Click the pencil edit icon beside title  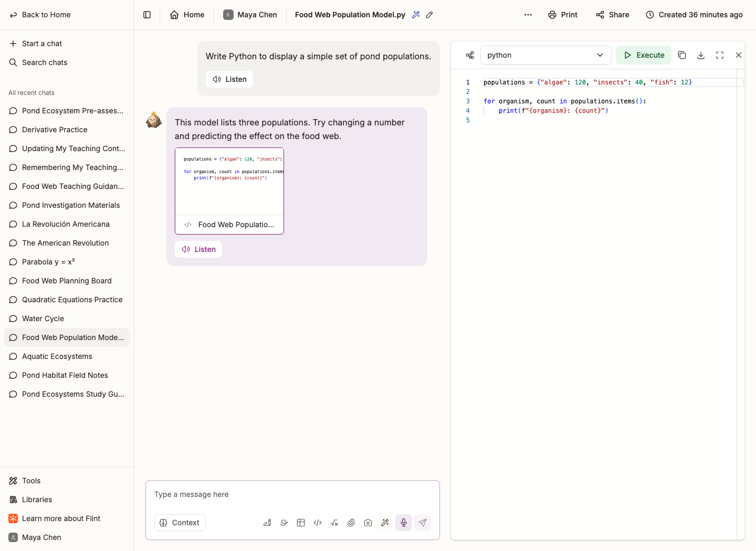coord(429,15)
